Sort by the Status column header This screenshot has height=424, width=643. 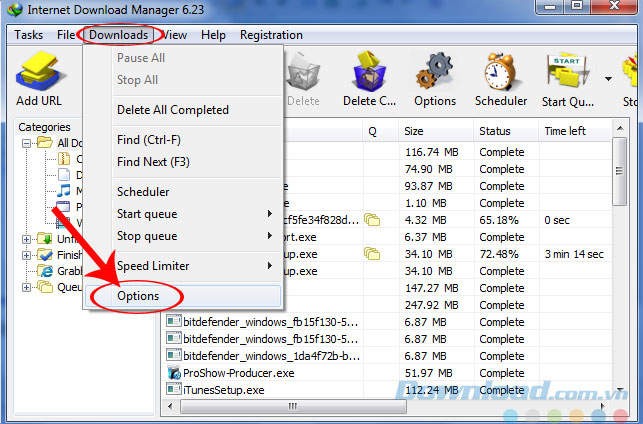[x=506, y=131]
